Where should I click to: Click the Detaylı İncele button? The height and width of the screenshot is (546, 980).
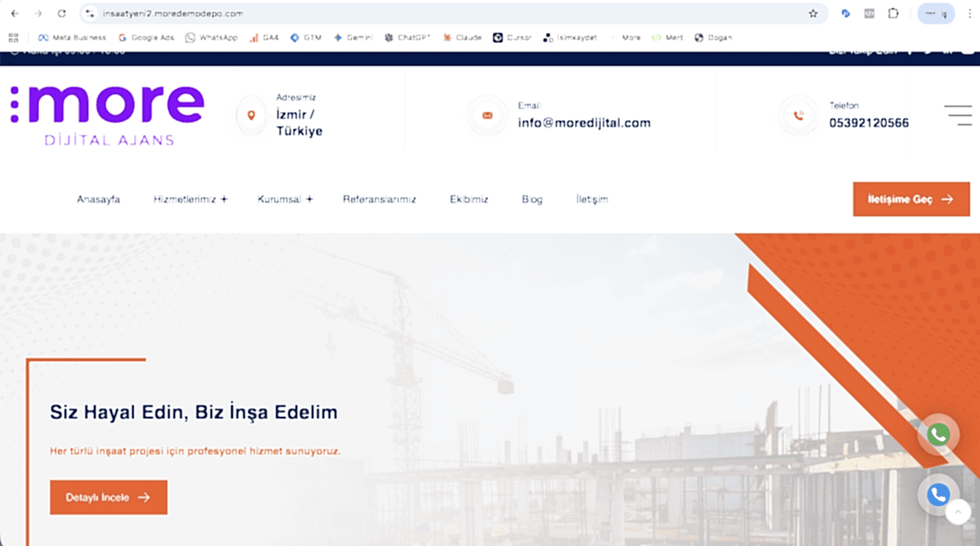tap(109, 497)
